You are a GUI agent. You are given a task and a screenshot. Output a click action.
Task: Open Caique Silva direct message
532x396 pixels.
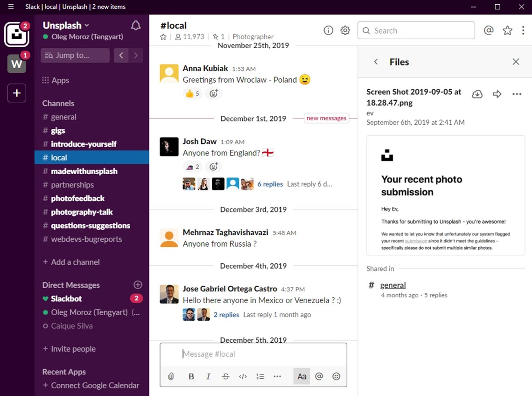[91, 325]
